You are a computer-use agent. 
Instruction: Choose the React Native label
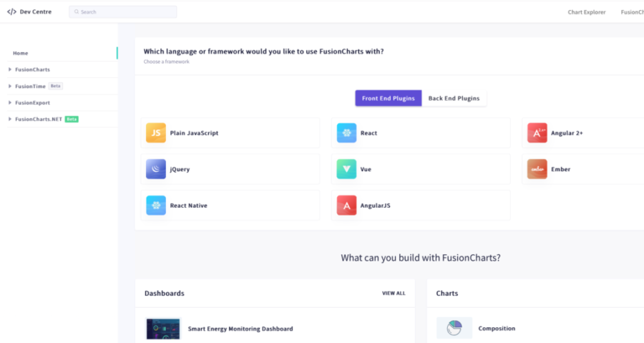(x=188, y=206)
